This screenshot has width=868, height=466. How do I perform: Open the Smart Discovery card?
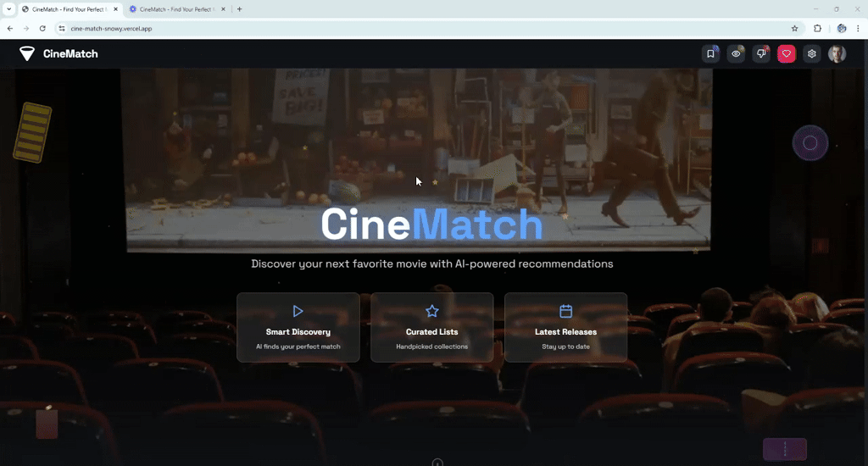[x=298, y=327]
